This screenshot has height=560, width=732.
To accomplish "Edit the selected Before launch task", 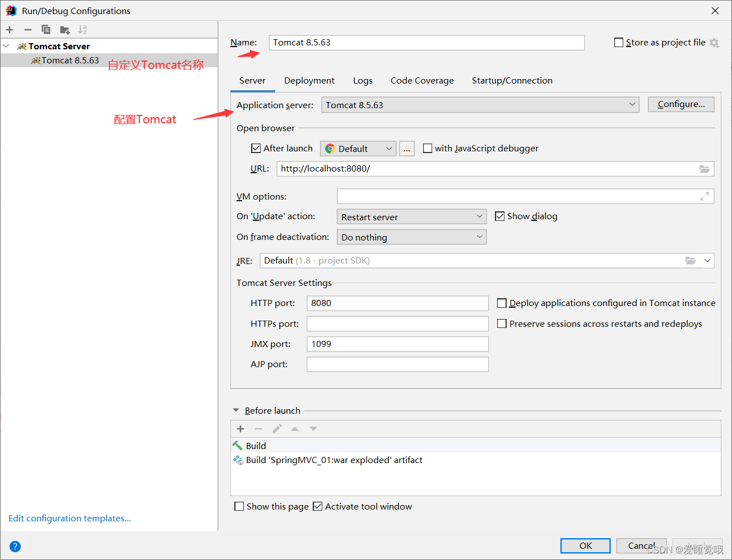I will (277, 429).
